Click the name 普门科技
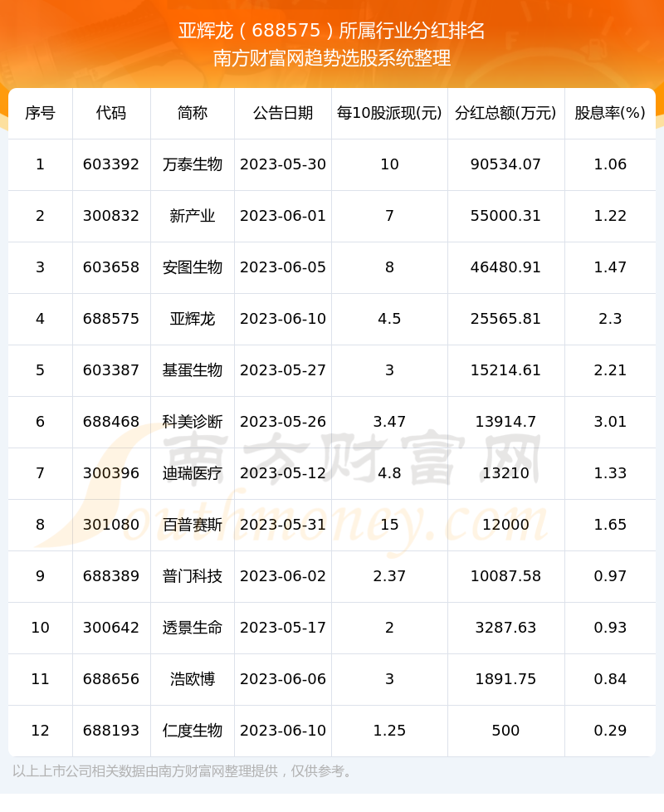The width and height of the screenshot is (664, 812). pyautogui.click(x=192, y=576)
